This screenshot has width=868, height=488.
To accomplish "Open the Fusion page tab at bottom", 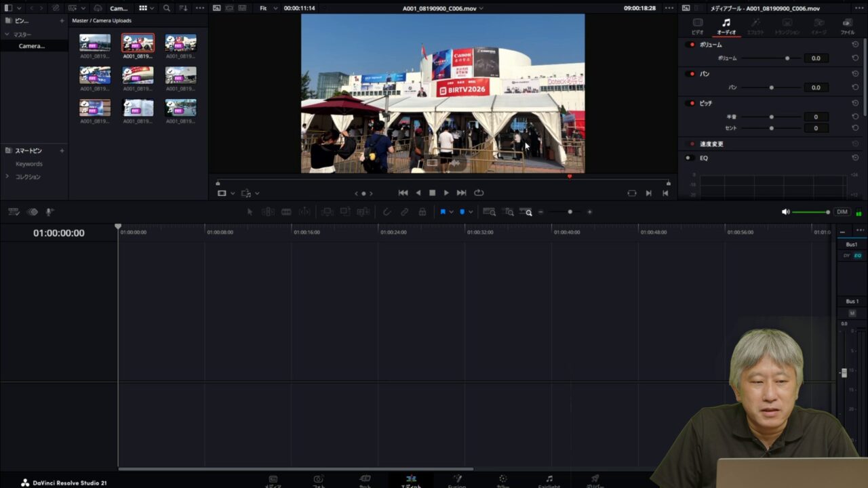I will point(457,481).
